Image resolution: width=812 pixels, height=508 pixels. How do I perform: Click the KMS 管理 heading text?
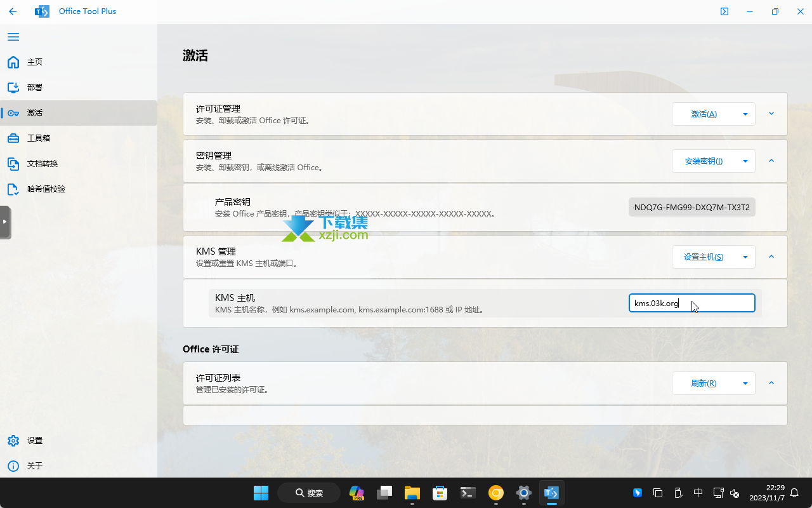216,251
